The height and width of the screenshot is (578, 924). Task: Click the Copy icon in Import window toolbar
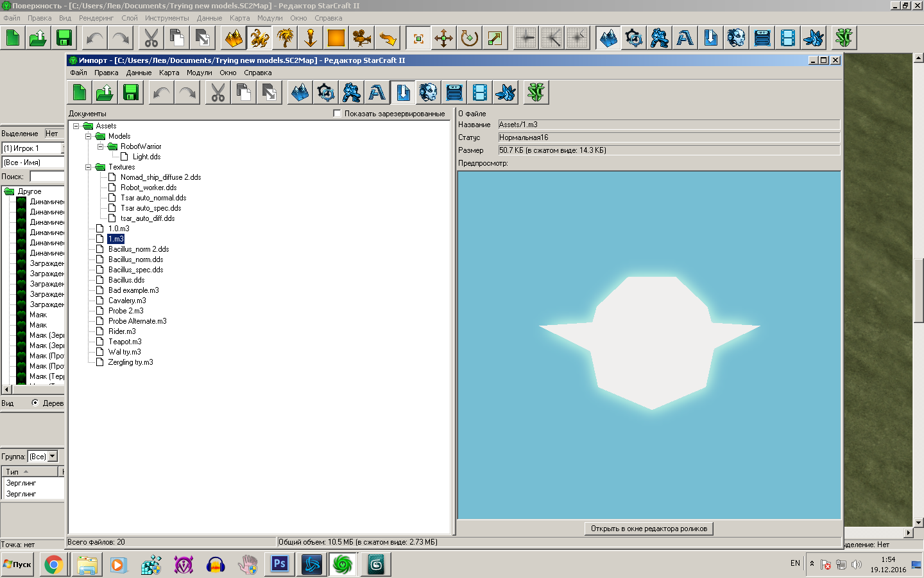244,93
